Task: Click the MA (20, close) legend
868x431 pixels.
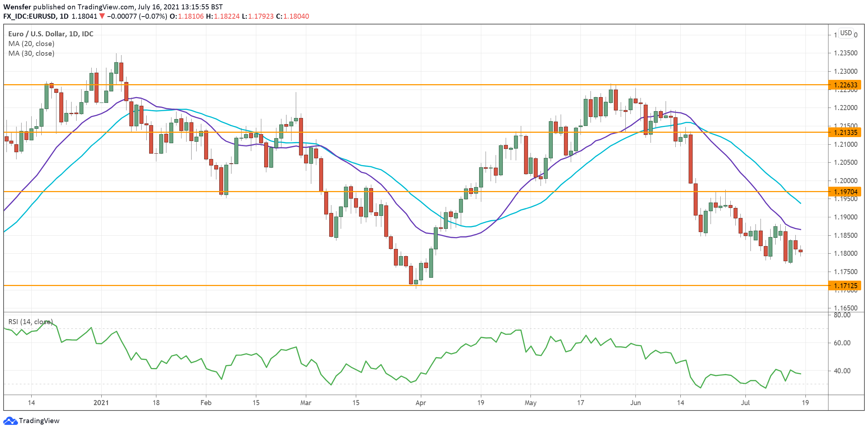Action: tap(31, 44)
